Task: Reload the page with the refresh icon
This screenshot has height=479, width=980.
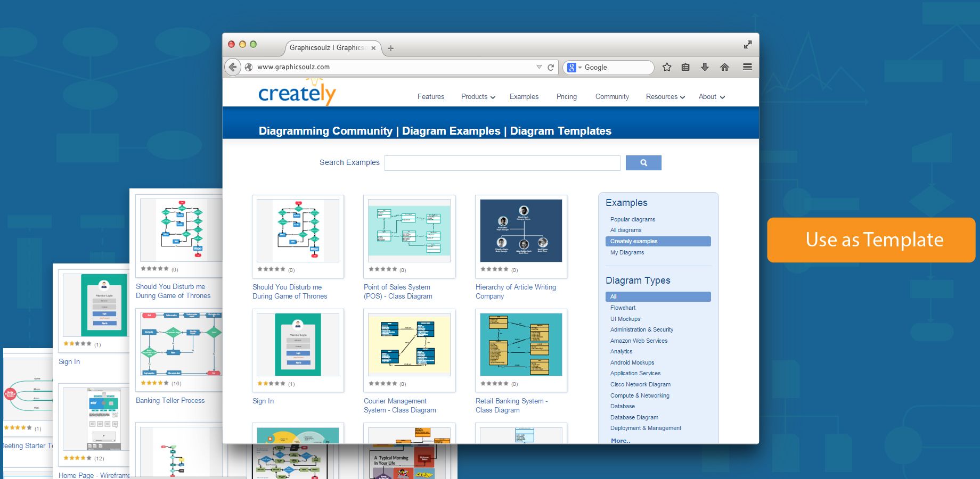Action: [x=551, y=68]
